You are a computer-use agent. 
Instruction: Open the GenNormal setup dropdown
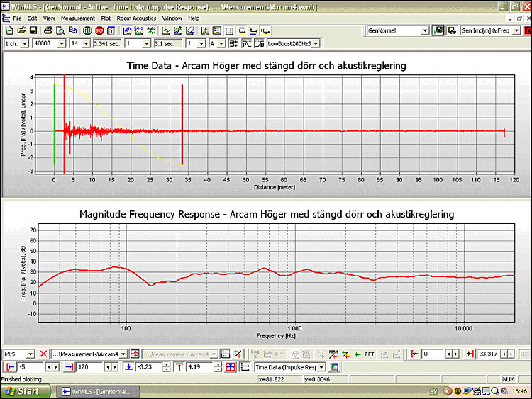(425, 31)
